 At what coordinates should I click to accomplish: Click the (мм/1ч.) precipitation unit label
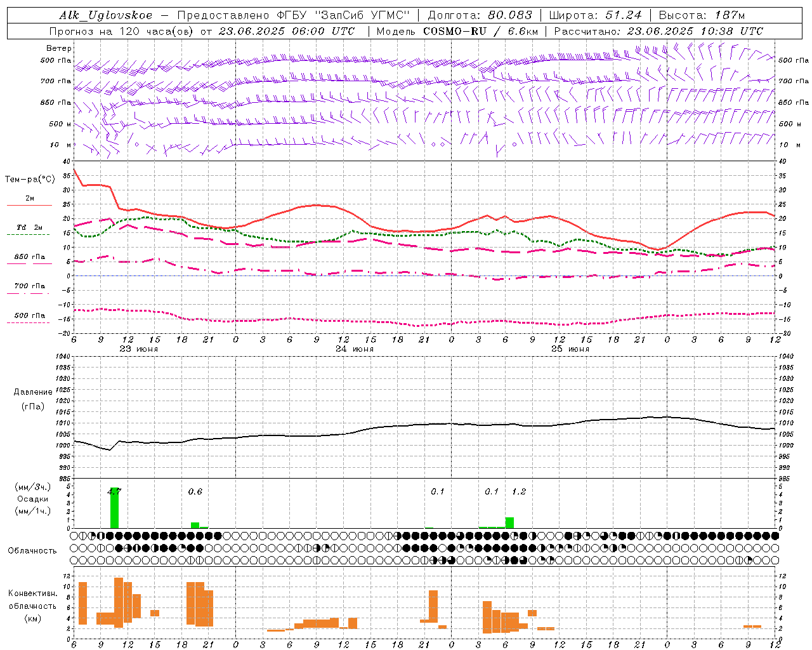pyautogui.click(x=33, y=512)
